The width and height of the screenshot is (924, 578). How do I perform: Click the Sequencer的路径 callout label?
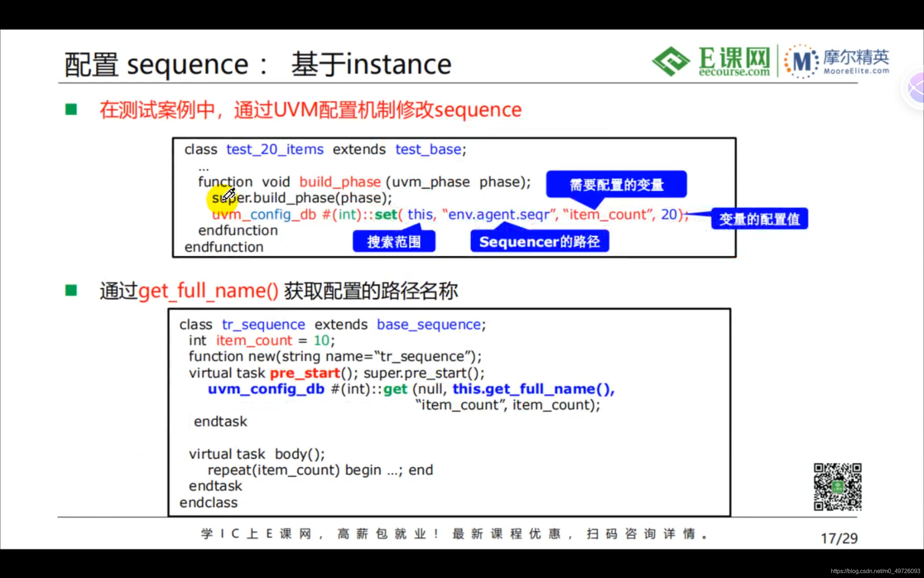540,241
